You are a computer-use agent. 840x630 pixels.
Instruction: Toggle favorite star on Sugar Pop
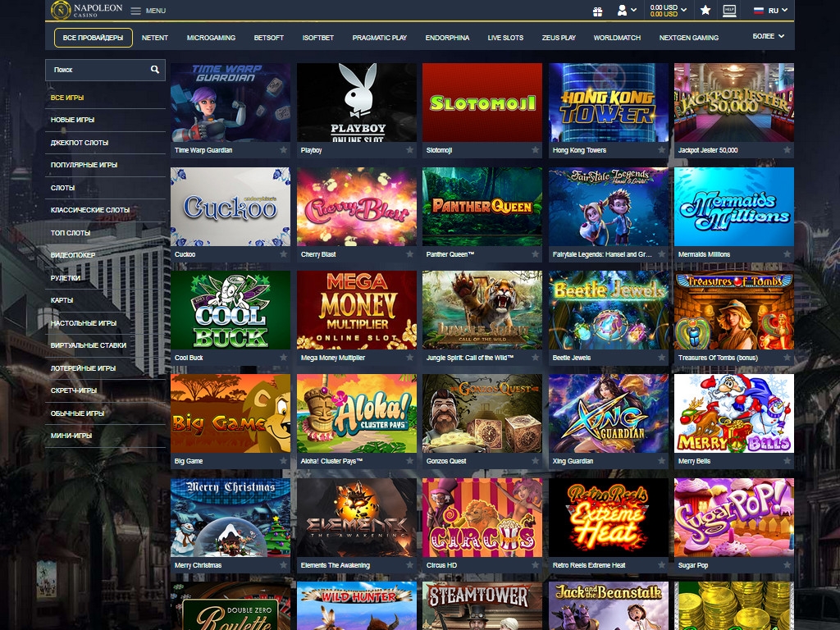click(x=787, y=565)
